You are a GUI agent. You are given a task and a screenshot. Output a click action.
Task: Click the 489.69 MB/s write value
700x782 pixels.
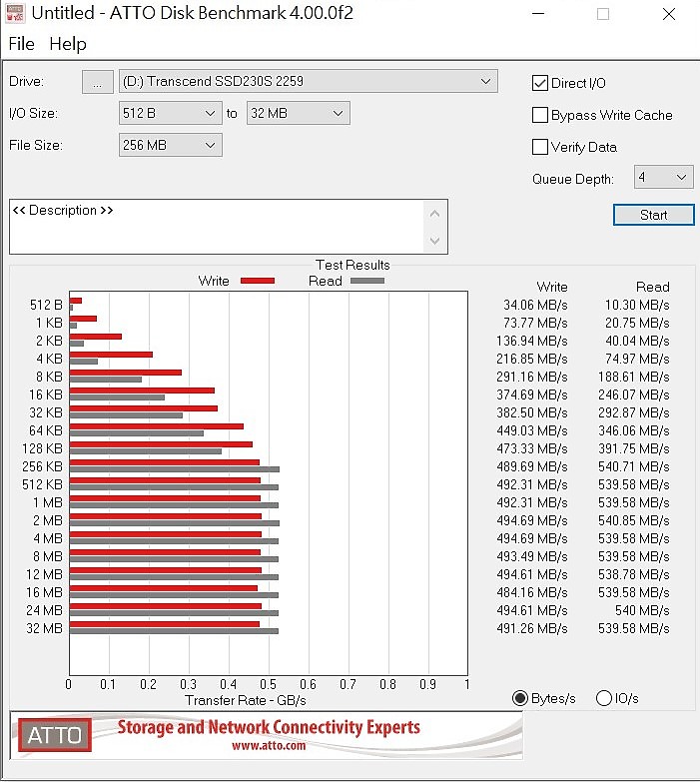pyautogui.click(x=532, y=466)
